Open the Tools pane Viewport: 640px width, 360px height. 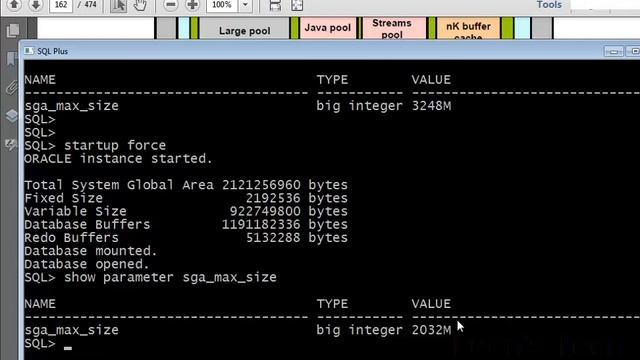tap(549, 5)
